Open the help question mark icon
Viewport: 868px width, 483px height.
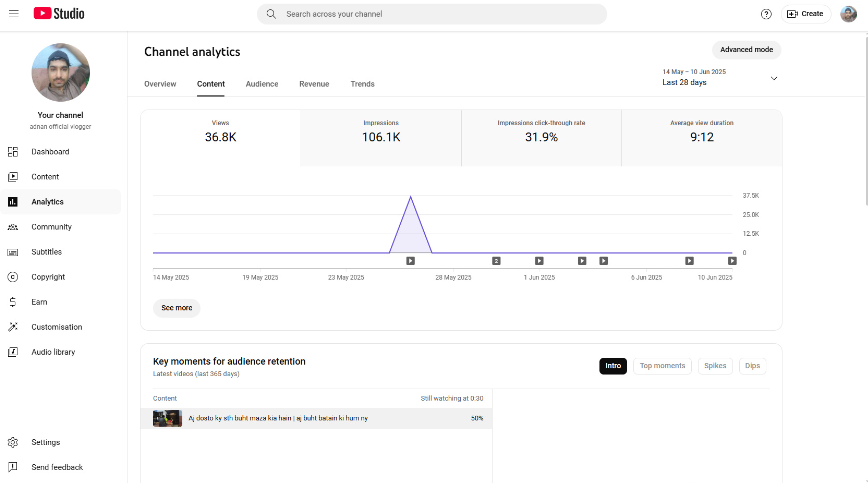coord(766,14)
